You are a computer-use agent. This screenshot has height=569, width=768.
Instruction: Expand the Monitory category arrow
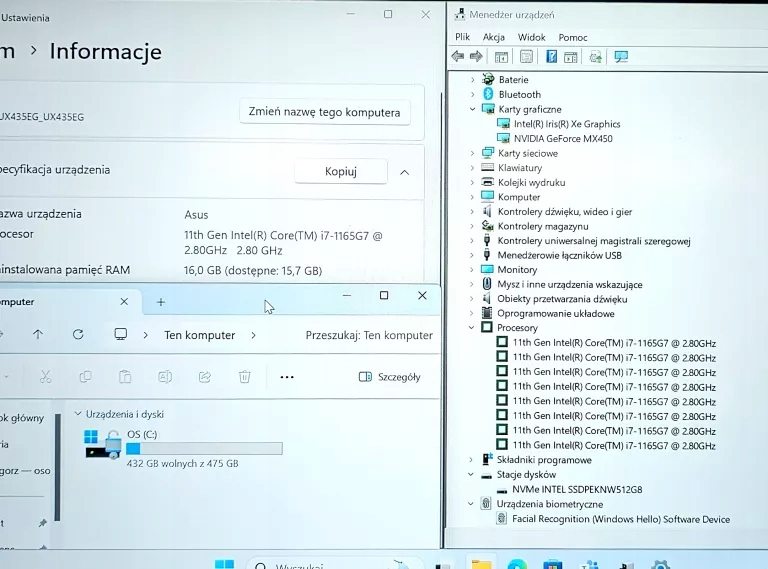click(x=472, y=270)
